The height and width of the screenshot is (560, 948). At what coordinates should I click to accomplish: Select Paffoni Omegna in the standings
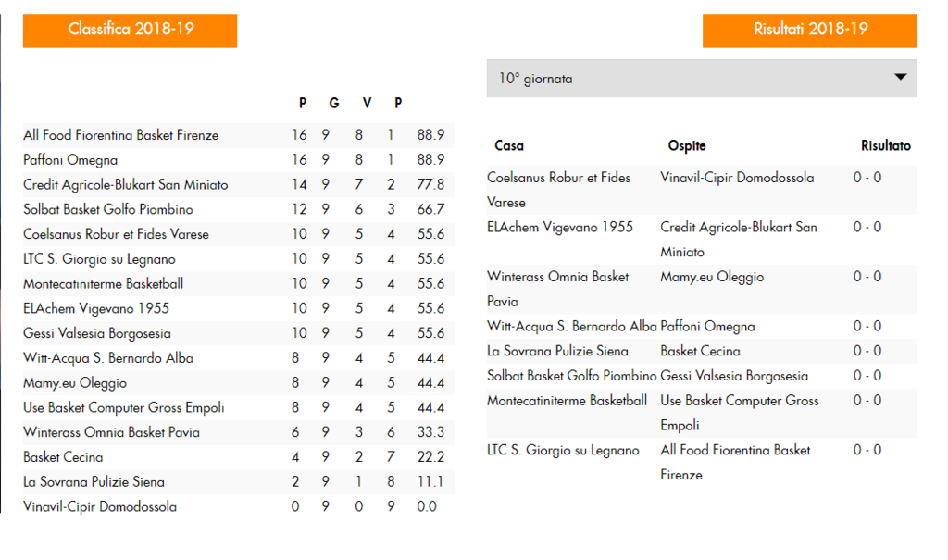70,159
